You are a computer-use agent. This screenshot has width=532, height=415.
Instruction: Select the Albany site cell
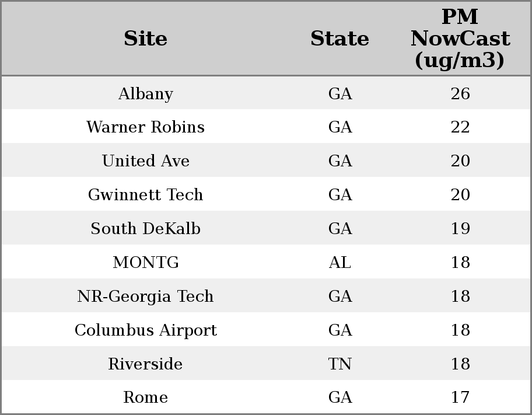pyautogui.click(x=145, y=93)
